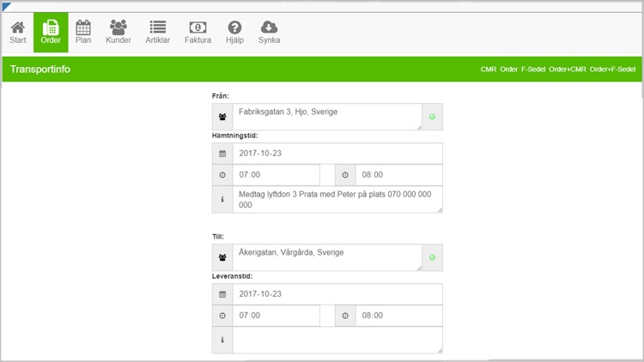
Task: Click the Leveranstid date field
Action: point(337,294)
